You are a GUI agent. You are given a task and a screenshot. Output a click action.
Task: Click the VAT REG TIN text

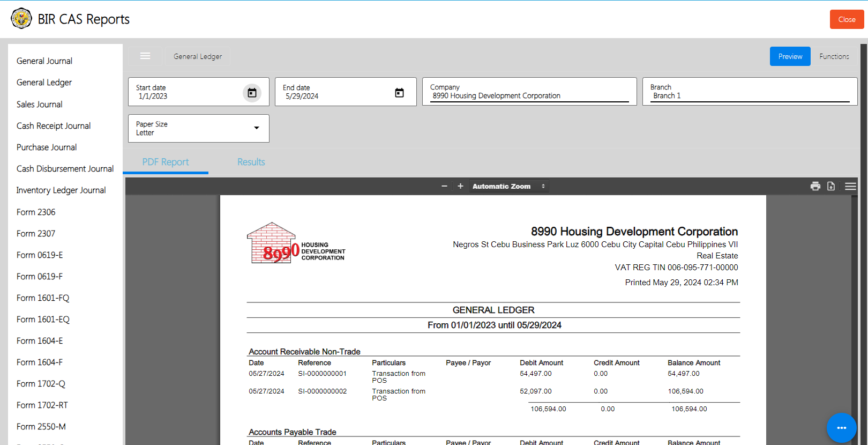click(x=676, y=268)
